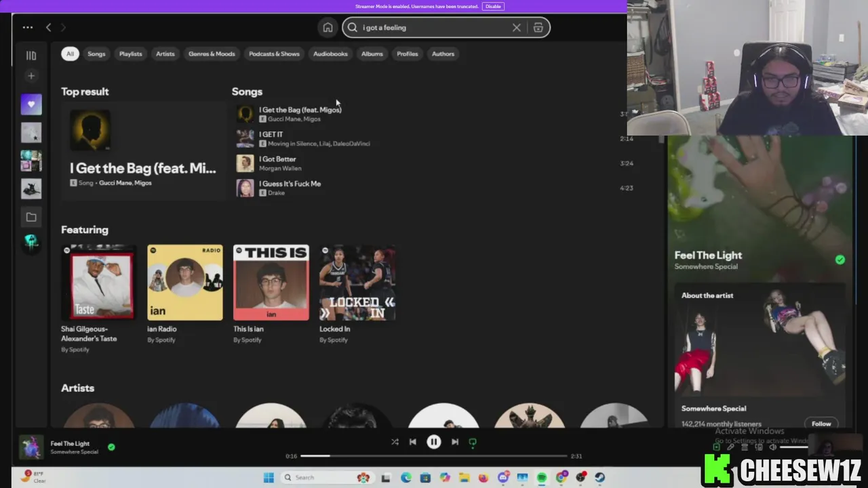This screenshot has height=488, width=868.
Task: Open Firefox from the taskbar
Action: point(484,478)
